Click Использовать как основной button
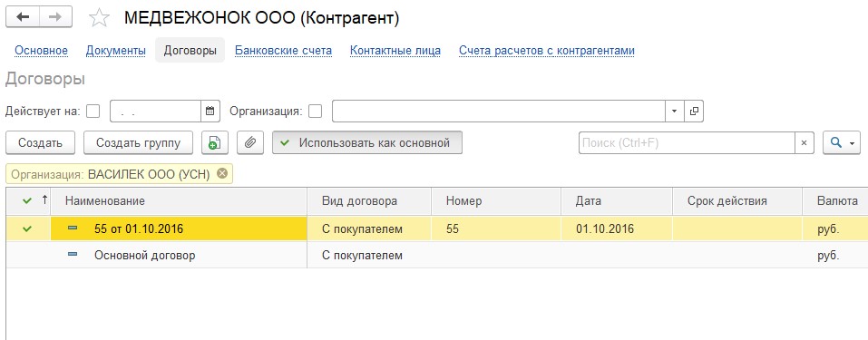 tap(367, 143)
